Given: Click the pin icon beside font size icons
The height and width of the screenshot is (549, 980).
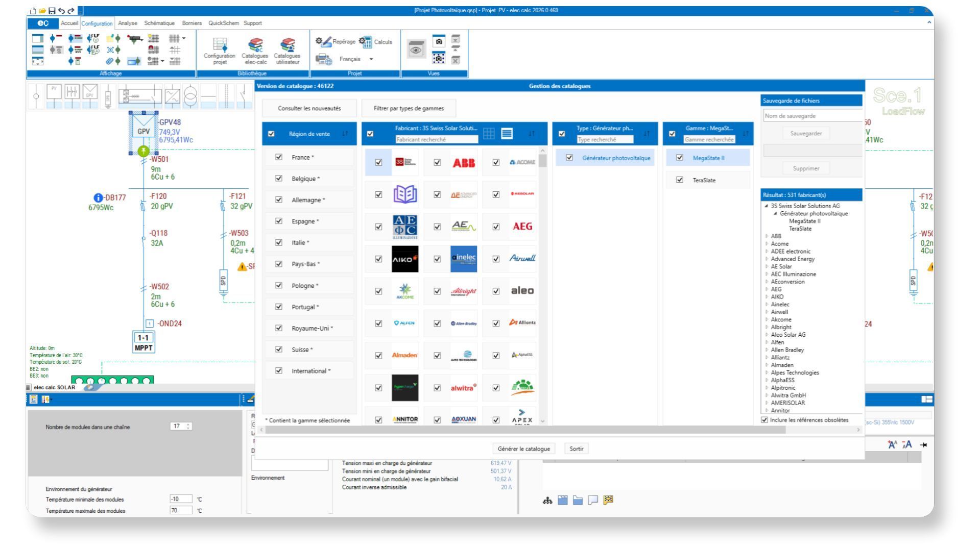Looking at the screenshot, I should (x=923, y=445).
